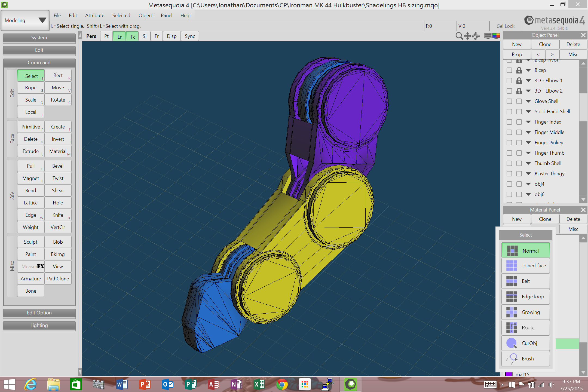
Task: Close the Object Panel
Action: click(x=583, y=35)
